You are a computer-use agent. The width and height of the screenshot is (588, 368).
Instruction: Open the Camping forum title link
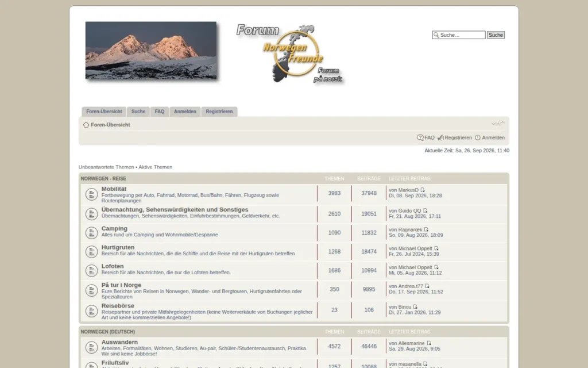[x=114, y=228]
